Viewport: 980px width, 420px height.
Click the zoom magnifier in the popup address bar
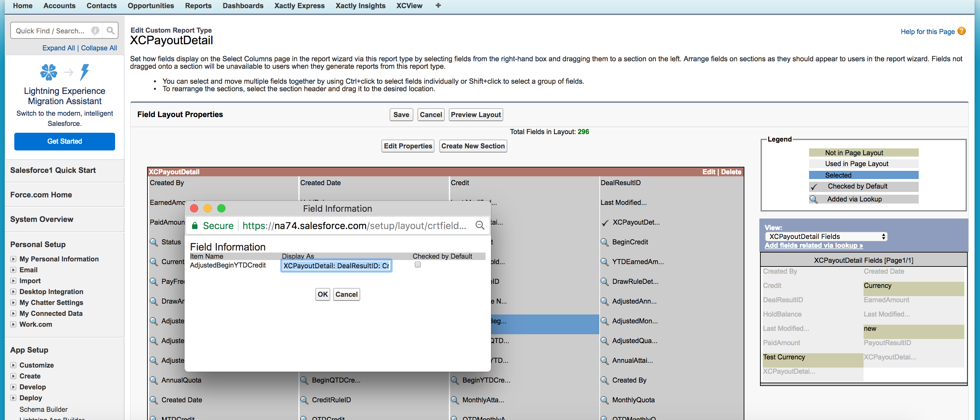click(x=480, y=225)
